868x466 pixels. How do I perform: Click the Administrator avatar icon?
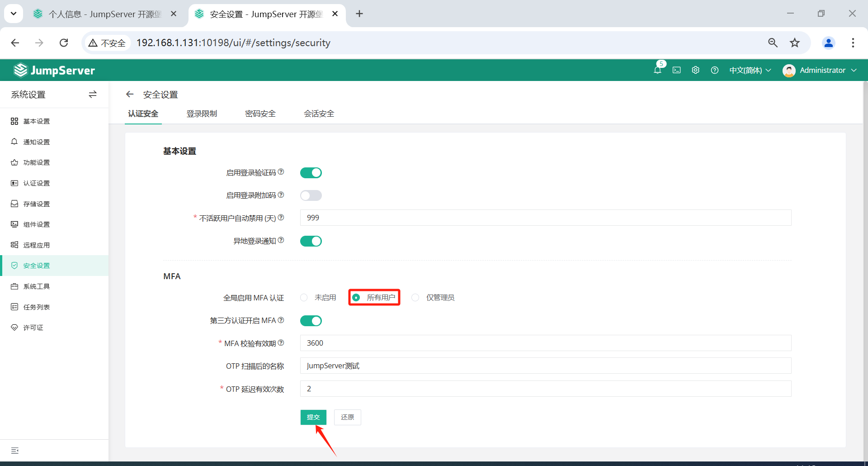789,70
